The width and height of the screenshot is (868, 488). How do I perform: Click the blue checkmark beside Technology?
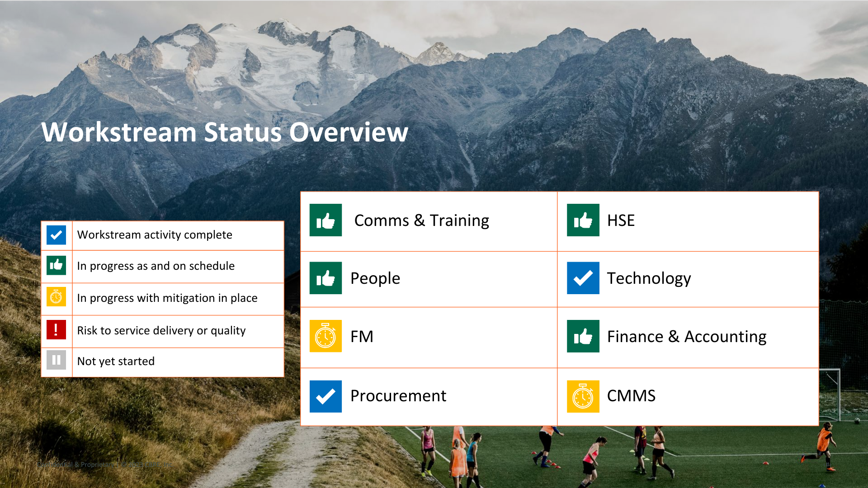coord(583,278)
